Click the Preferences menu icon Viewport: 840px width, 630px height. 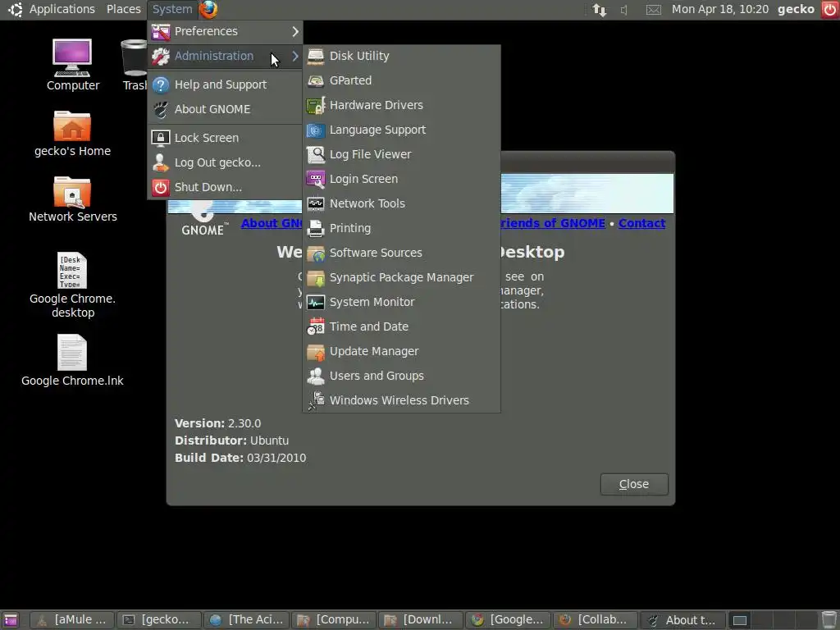point(160,32)
